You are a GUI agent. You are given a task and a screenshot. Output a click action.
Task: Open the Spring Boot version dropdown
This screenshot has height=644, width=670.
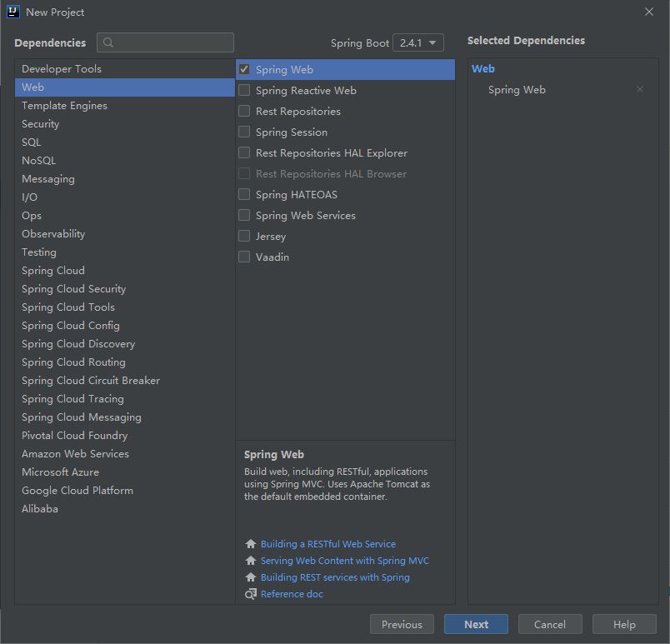(x=418, y=42)
